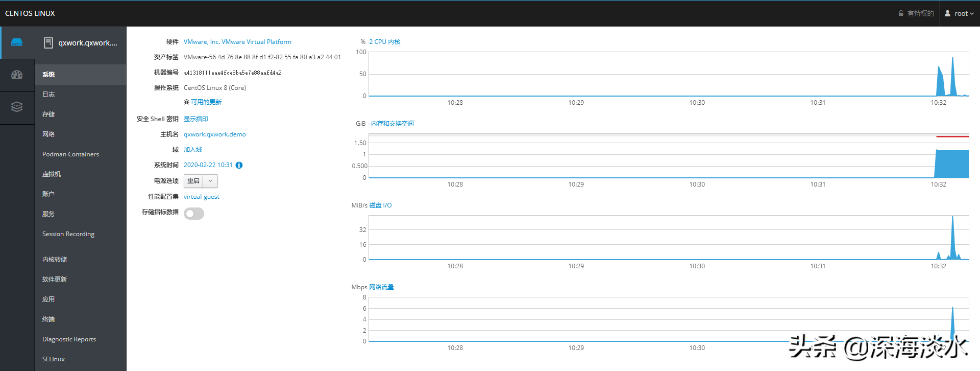Select Session Recording in the sidebar
980x371 pixels.
(68, 234)
